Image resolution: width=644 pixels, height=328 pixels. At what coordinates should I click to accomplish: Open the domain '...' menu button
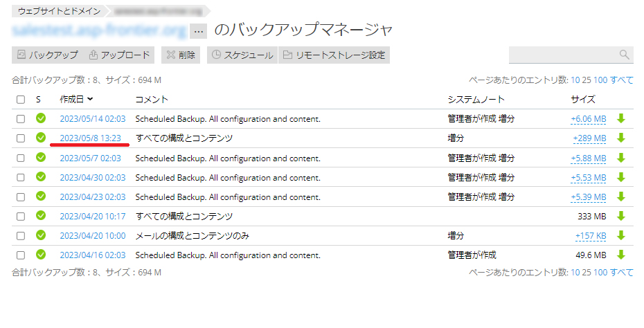[x=198, y=32]
